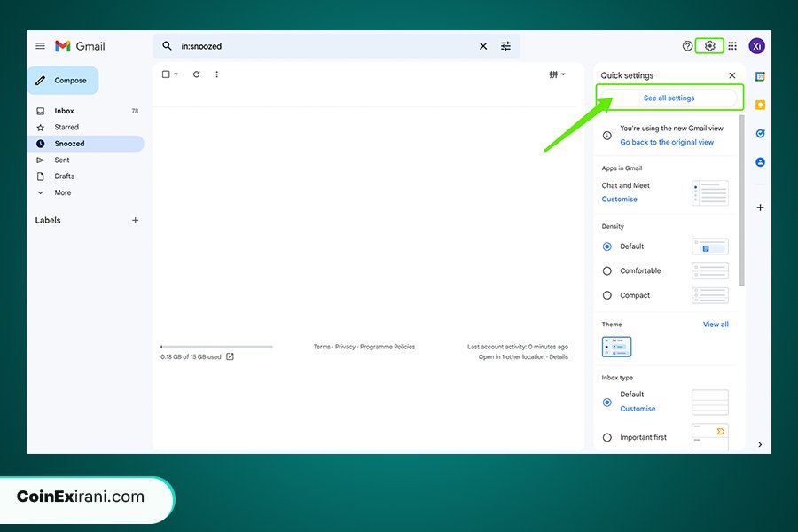Click View all themes link
Viewport: 798px width, 532px height.
[716, 325]
